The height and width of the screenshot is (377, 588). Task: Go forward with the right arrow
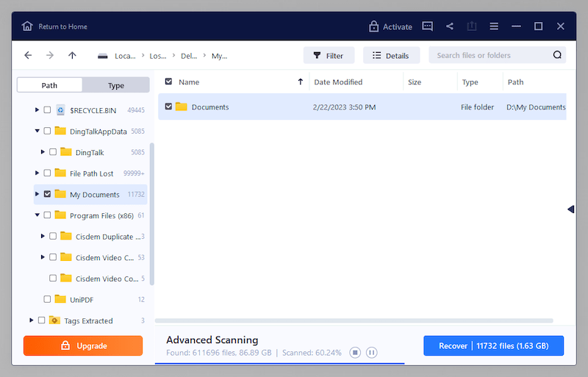50,56
